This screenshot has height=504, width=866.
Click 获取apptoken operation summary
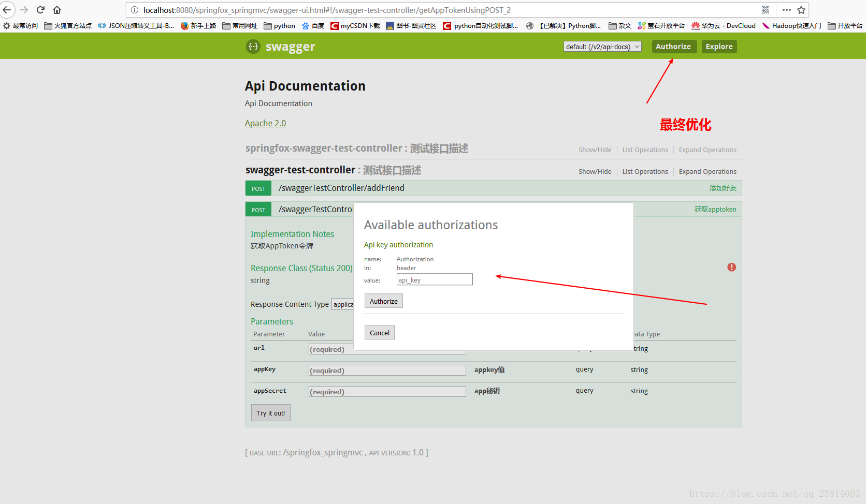715,209
